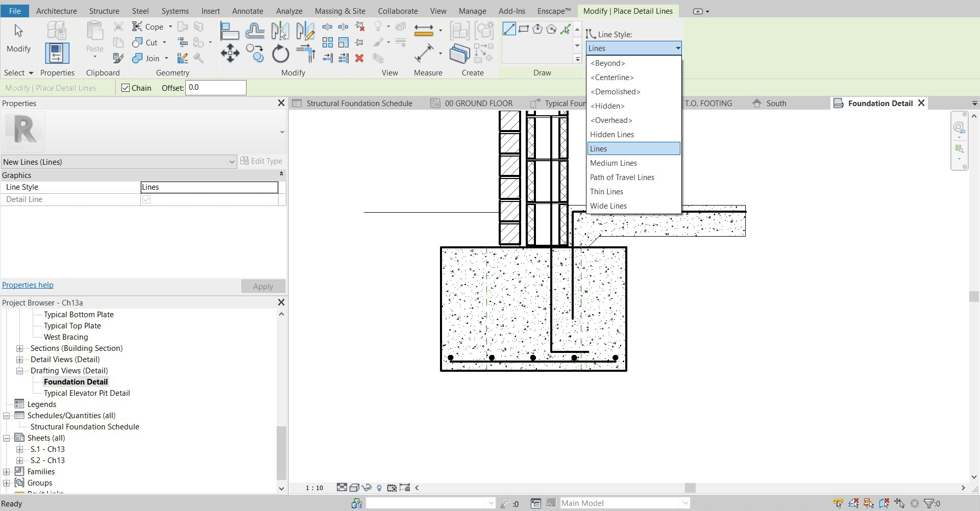Screen dimensions: 980x511
Task: Select the Line draw tool
Action: coord(509,29)
